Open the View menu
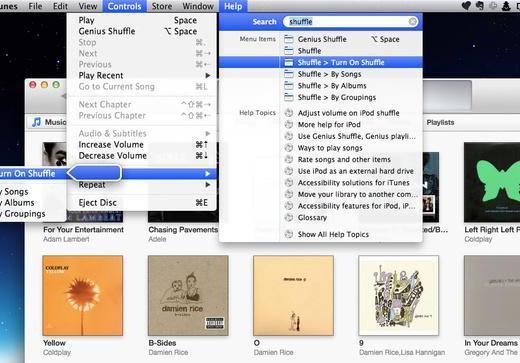 [x=88, y=6]
